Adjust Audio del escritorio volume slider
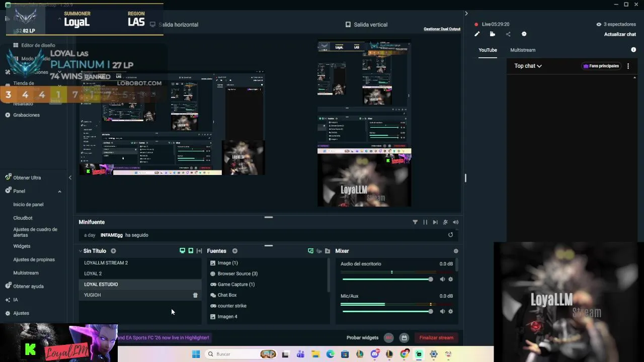644x362 pixels. tap(387, 279)
